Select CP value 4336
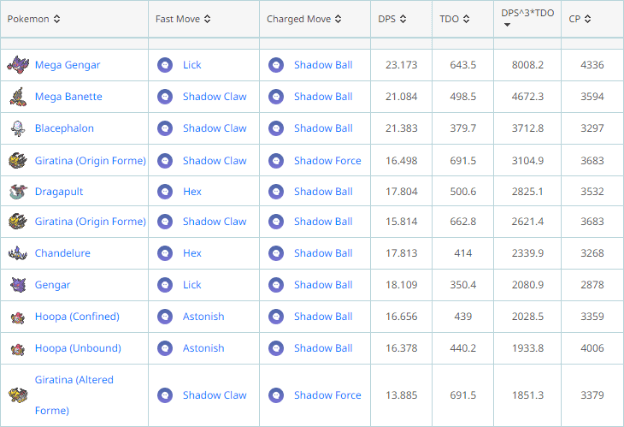Image resolution: width=624 pixels, height=427 pixels. tap(592, 65)
